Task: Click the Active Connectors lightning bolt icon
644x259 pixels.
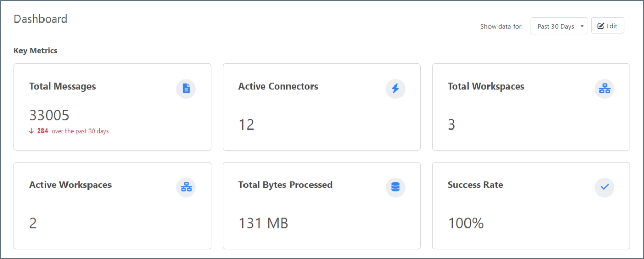Action: coord(395,89)
